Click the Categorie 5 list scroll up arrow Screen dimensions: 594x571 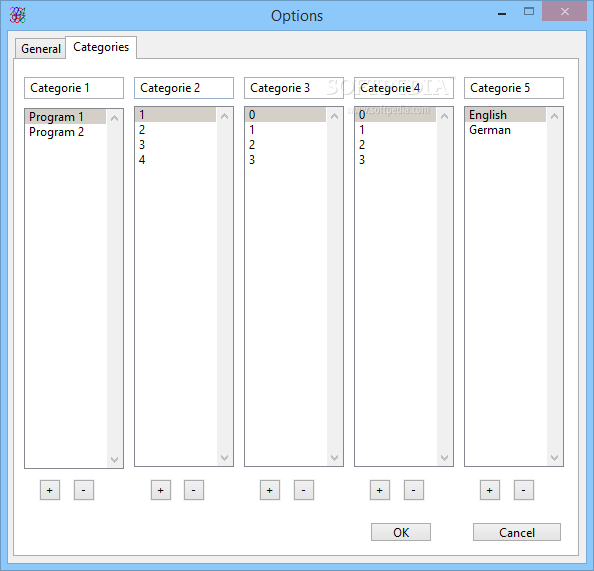click(554, 116)
